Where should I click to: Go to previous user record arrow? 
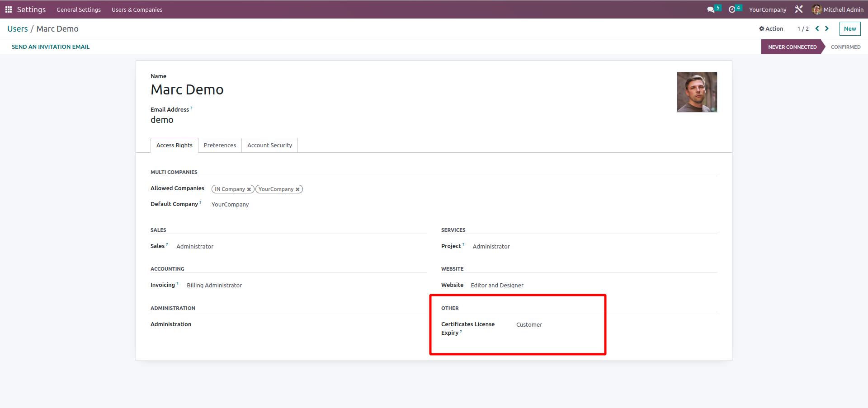(x=817, y=28)
